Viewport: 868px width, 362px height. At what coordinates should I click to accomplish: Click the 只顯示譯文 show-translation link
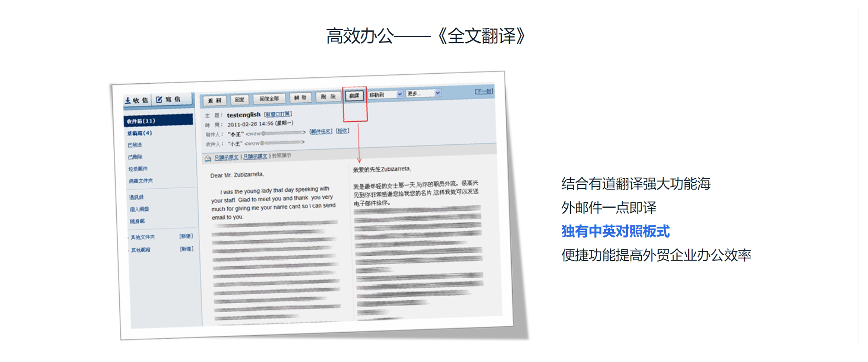[255, 157]
